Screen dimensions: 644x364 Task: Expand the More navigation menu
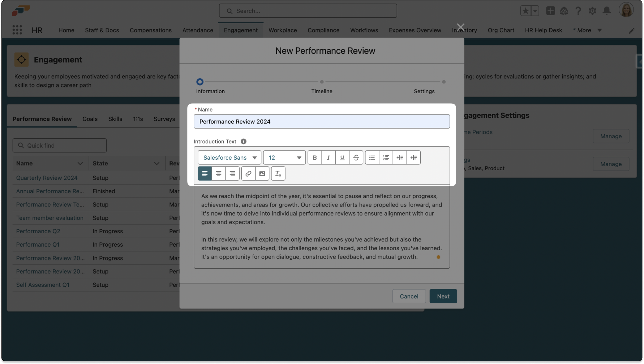[587, 30]
